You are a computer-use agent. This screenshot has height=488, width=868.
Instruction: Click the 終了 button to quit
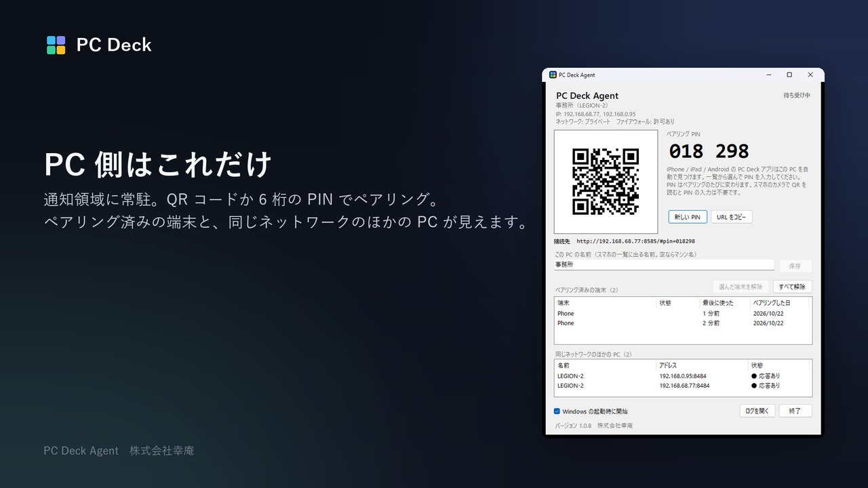pyautogui.click(x=795, y=411)
